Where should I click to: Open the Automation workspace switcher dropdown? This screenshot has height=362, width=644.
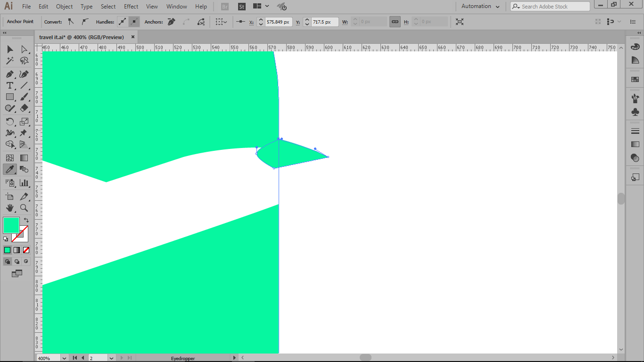[480, 6]
